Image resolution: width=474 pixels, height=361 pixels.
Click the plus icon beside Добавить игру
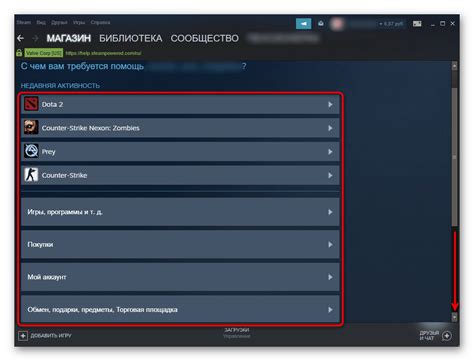(x=23, y=335)
